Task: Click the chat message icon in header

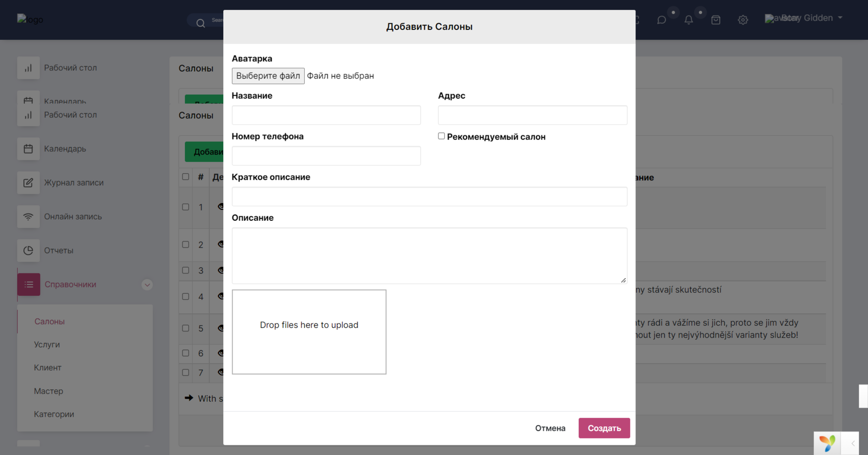Action: pyautogui.click(x=661, y=20)
